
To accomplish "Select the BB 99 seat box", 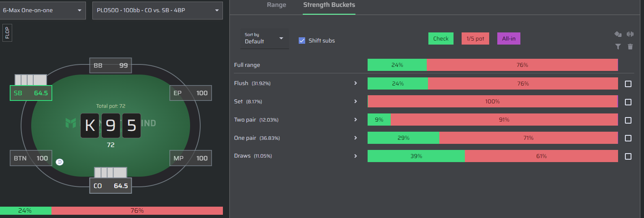I will coord(111,65).
